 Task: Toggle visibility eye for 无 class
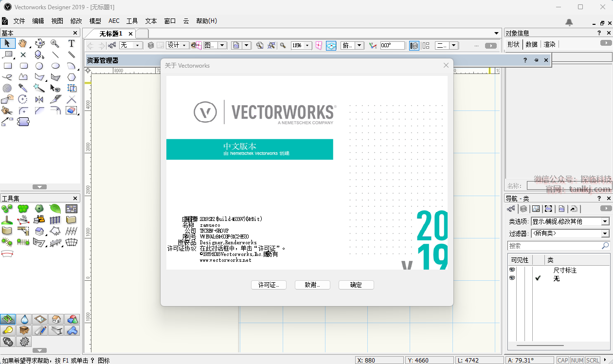[x=512, y=278]
